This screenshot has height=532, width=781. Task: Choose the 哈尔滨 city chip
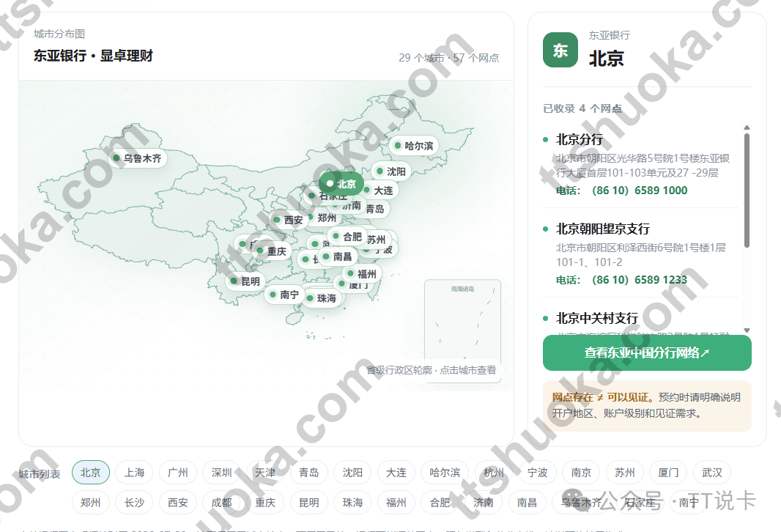click(445, 472)
